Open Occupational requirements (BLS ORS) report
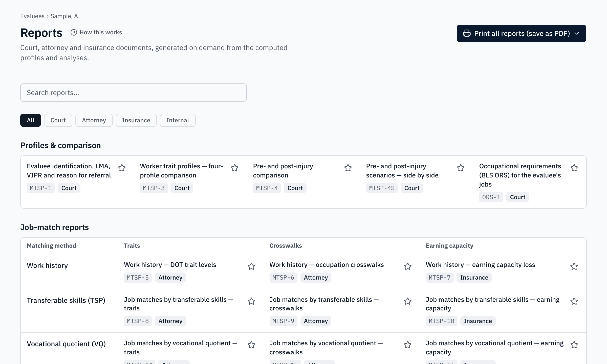The width and height of the screenshot is (607, 364). (x=520, y=175)
